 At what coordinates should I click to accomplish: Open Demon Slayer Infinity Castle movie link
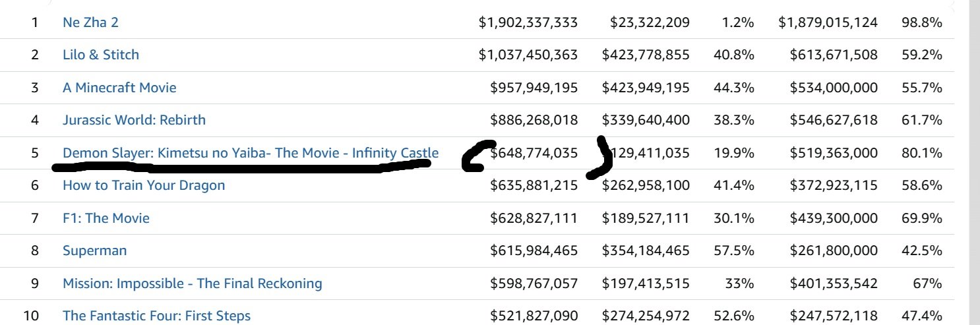(x=250, y=153)
